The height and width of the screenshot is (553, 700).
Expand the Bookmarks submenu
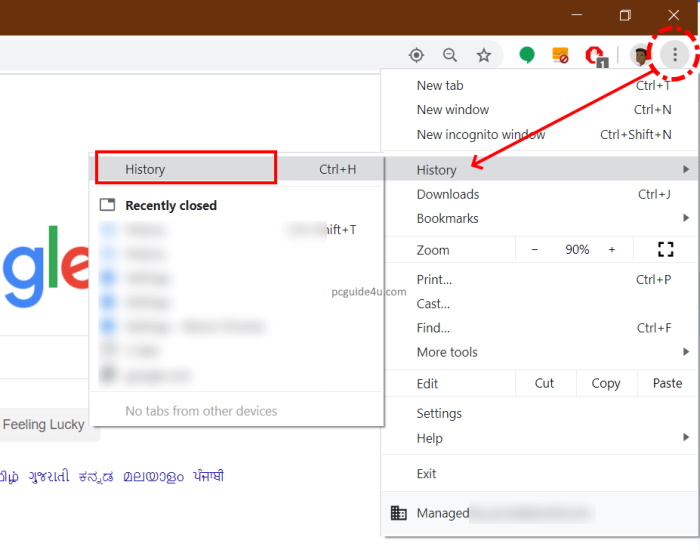point(686,218)
